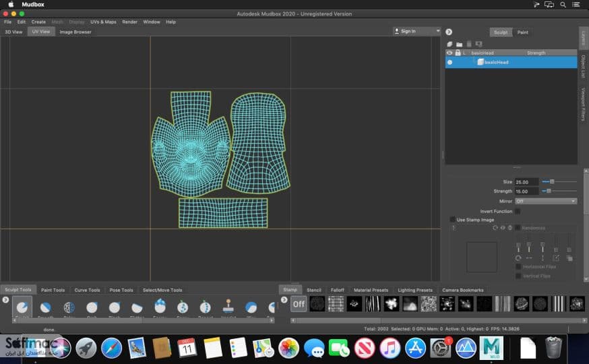This screenshot has height=364, width=589.
Task: Open Mudbox app from the Dock
Action: (491, 348)
